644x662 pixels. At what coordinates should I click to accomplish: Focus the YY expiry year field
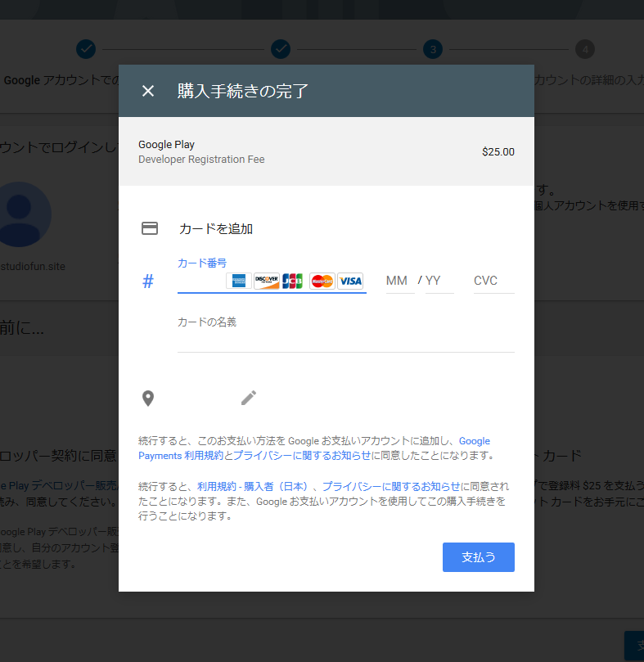point(439,281)
